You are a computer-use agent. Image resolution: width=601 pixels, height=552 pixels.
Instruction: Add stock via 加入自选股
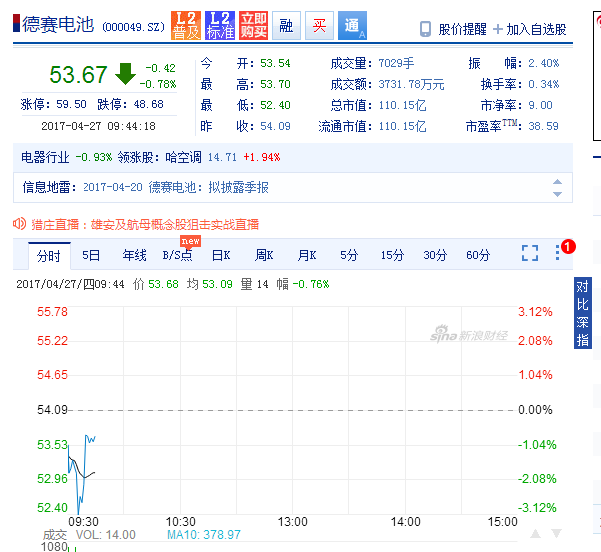536,29
